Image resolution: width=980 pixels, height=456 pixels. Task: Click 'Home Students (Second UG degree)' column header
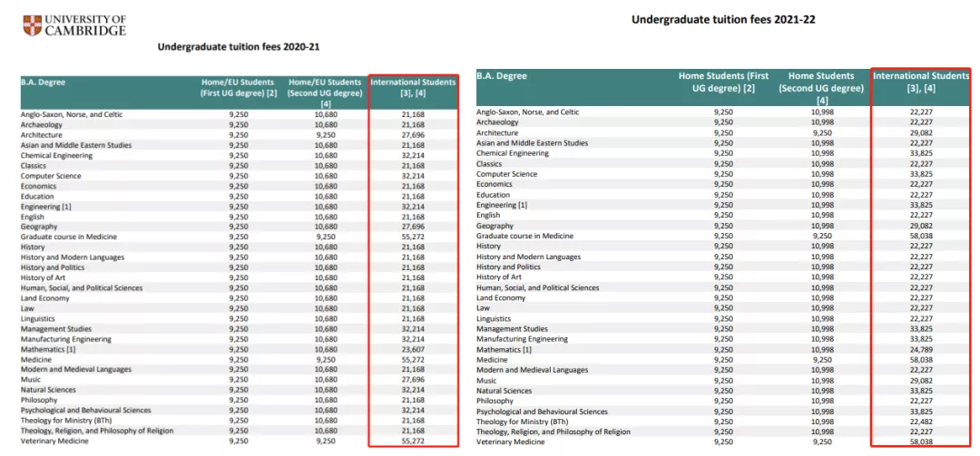(x=821, y=88)
